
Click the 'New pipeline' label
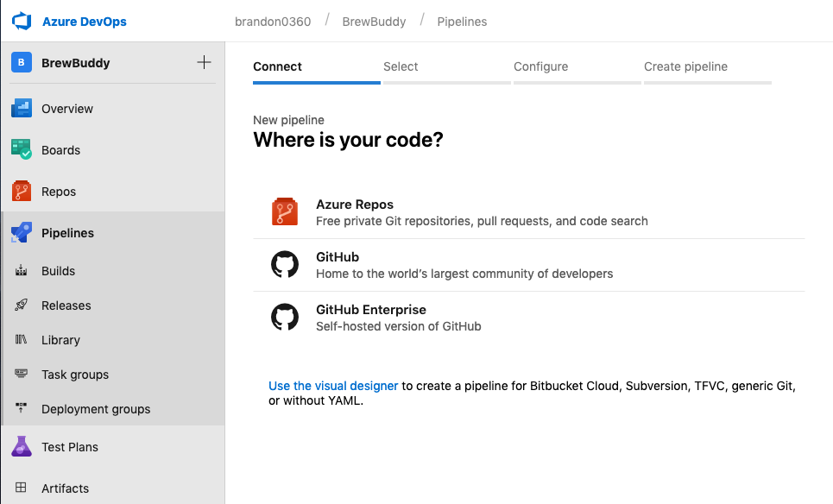288,120
